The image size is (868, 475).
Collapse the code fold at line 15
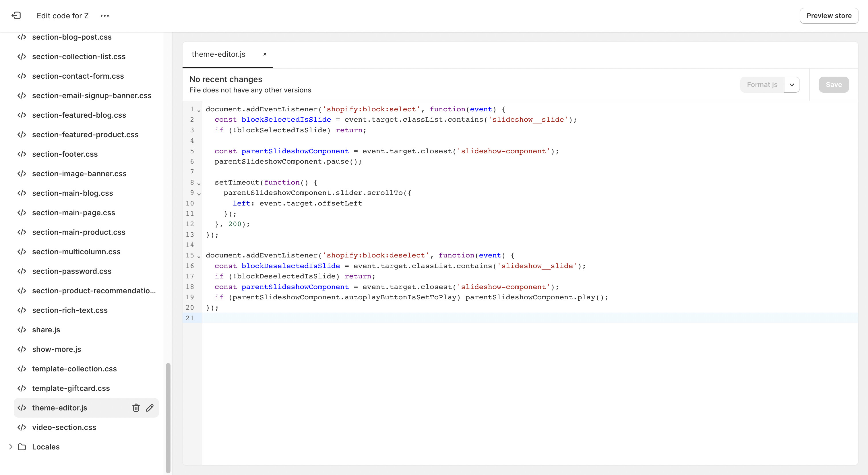click(x=199, y=256)
